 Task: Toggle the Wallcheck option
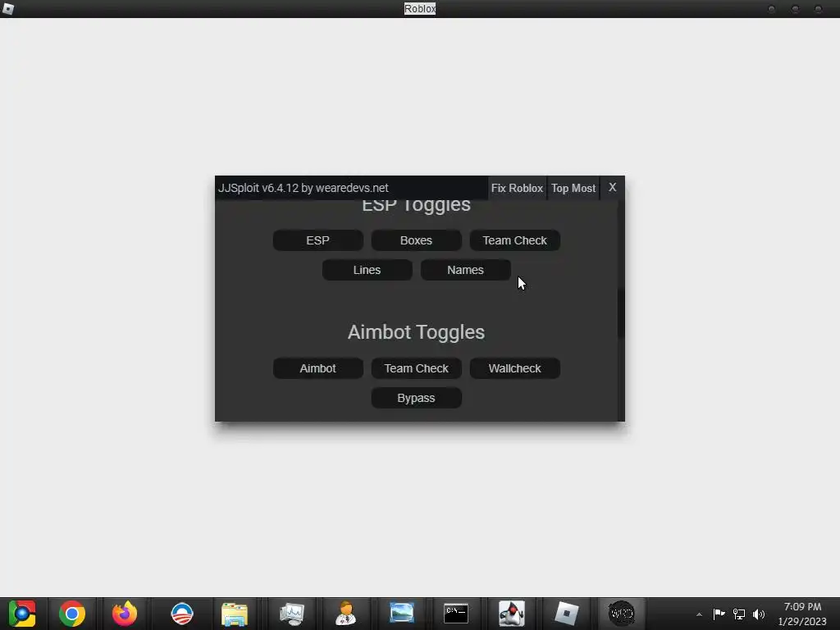(x=515, y=368)
